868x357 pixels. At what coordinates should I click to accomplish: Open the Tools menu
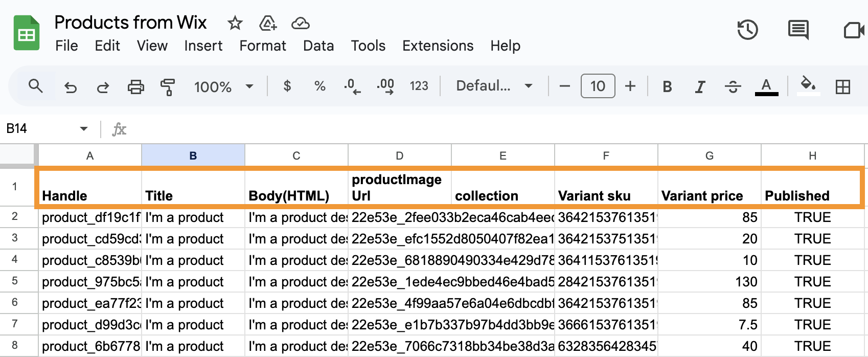(x=368, y=46)
